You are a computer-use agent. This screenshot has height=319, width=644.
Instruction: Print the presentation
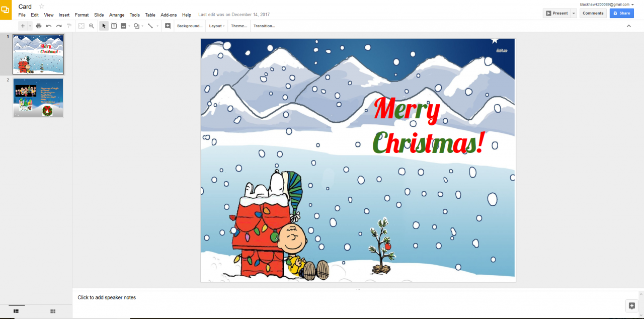pyautogui.click(x=39, y=26)
